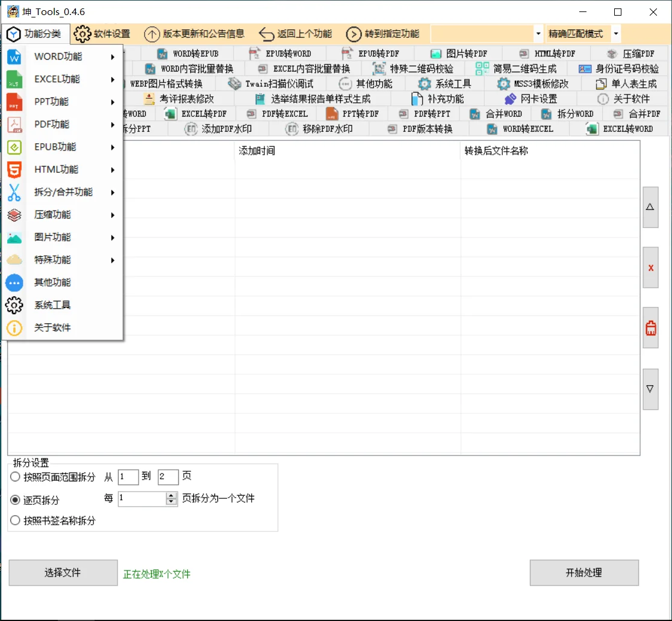Choose 其他功能 in the dropdown menu
Screen dimensions: 672x621
pyautogui.click(x=63, y=283)
